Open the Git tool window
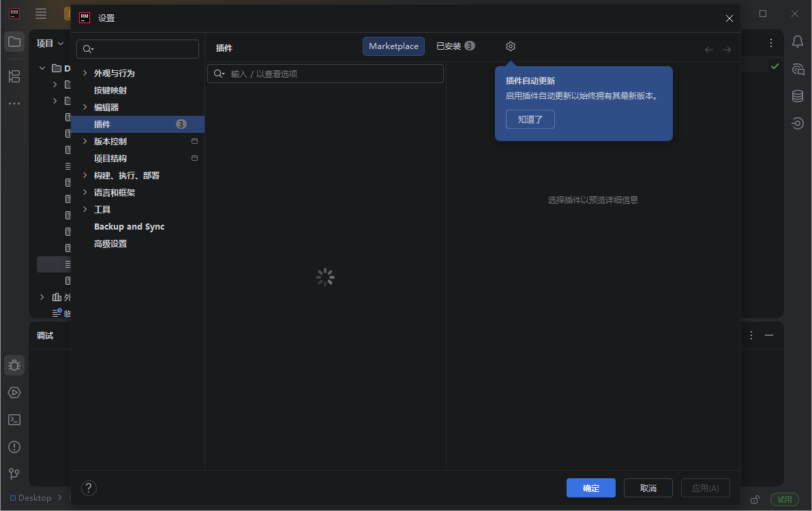This screenshot has width=812, height=511. 14,474
